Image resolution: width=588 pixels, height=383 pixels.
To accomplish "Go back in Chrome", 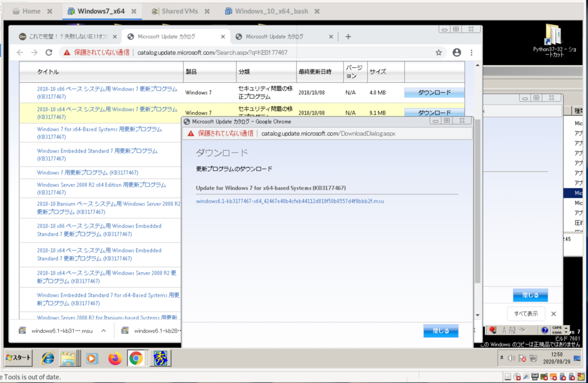I will pyautogui.click(x=20, y=52).
